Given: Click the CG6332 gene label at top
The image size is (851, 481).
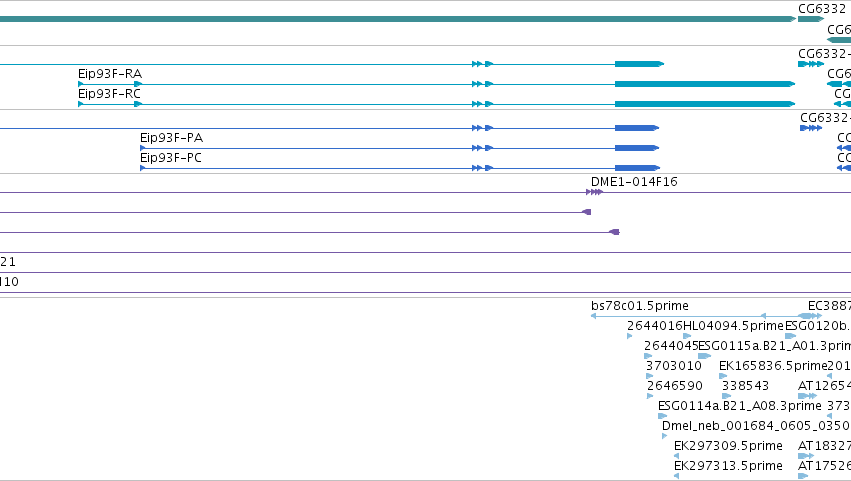Looking at the screenshot, I should click(x=822, y=9).
